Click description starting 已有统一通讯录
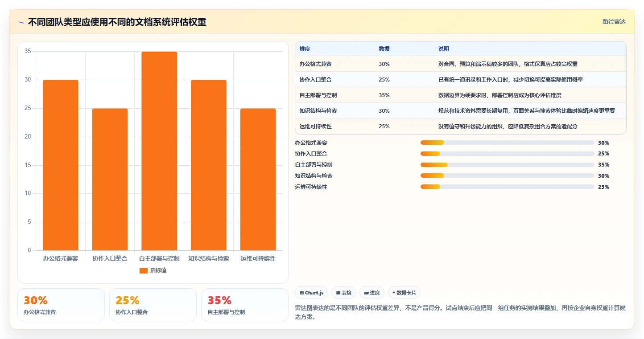Image resolution: width=644 pixels, height=339 pixels. coord(511,80)
